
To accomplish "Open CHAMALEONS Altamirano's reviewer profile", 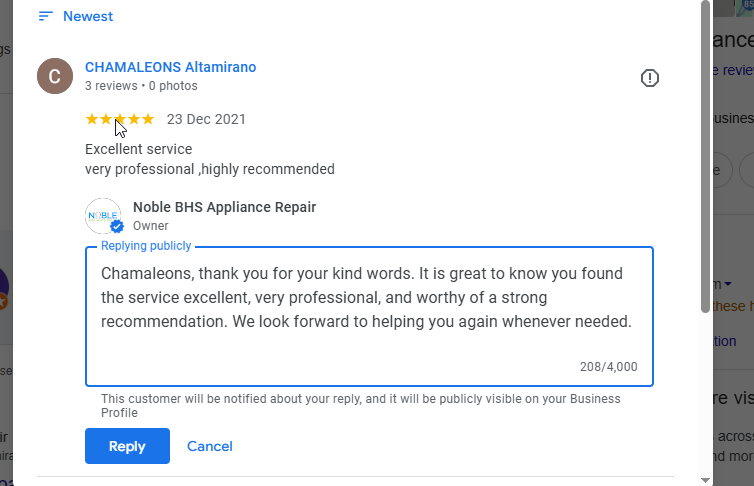I will [170, 67].
